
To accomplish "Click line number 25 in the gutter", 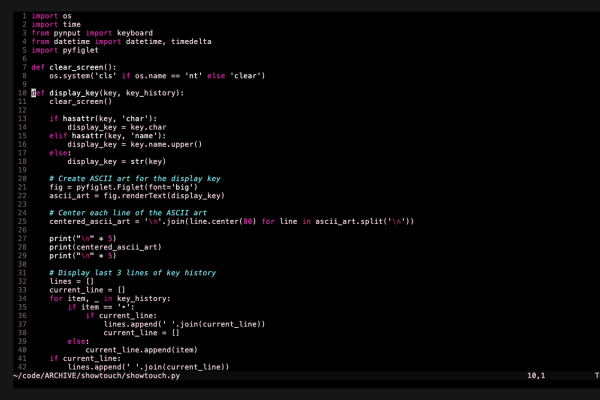I will pos(22,222).
